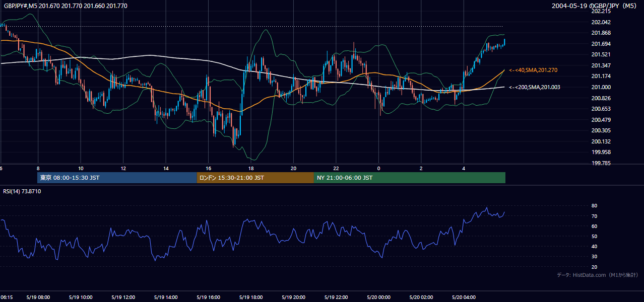Image resolution: width=644 pixels, height=302 pixels.
Task: Click hour tick 8 under price chart
Action: pos(38,168)
